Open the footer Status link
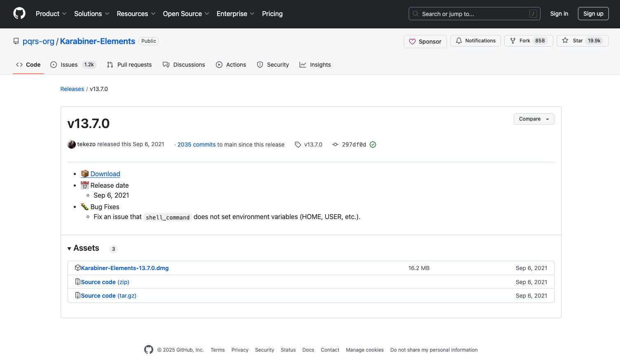 tap(288, 350)
